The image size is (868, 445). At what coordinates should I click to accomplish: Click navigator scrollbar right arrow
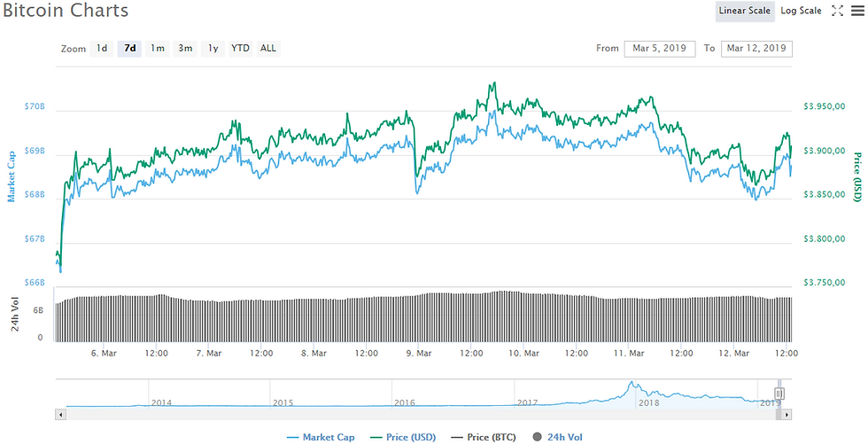pos(787,414)
